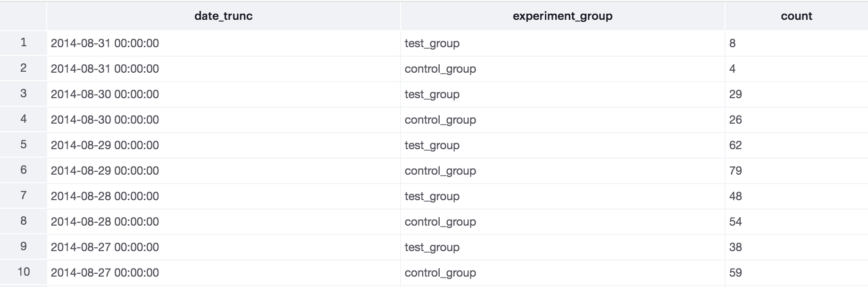
Task: Select the count column header
Action: tap(796, 16)
